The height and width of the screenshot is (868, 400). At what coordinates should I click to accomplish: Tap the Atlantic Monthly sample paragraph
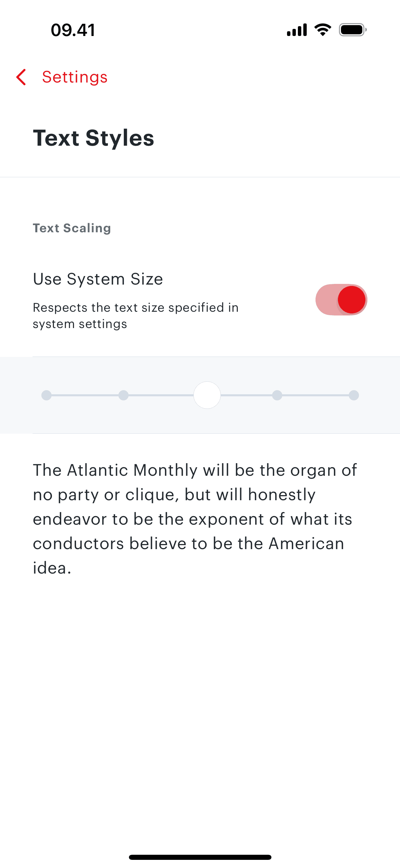[194, 519]
